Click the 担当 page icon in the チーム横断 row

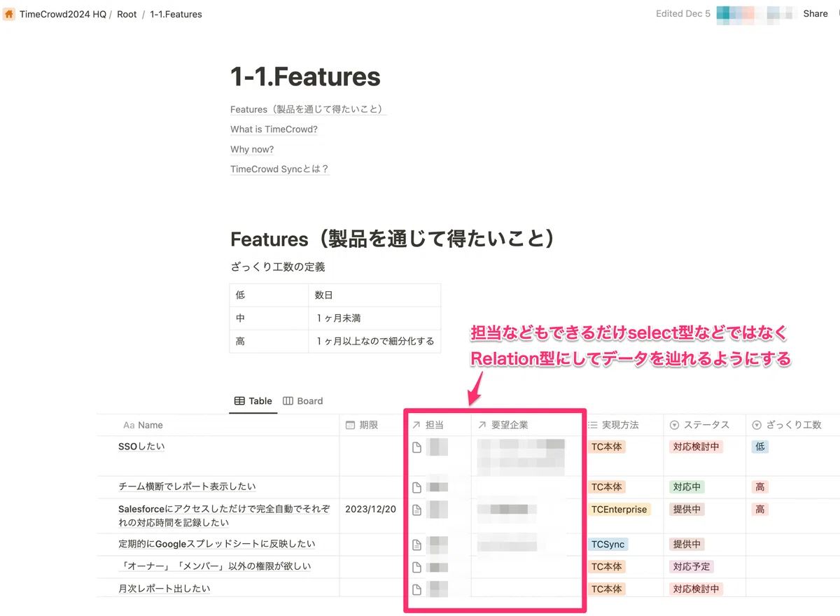pos(417,487)
